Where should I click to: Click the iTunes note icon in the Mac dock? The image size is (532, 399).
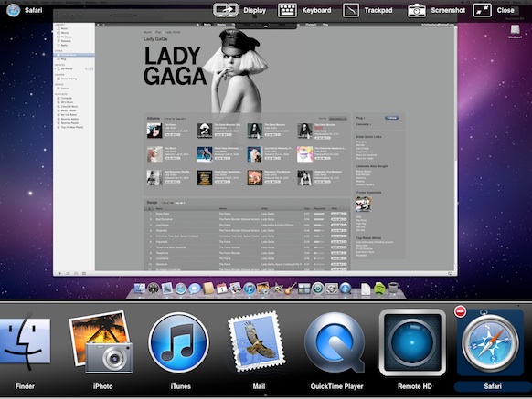point(250,289)
